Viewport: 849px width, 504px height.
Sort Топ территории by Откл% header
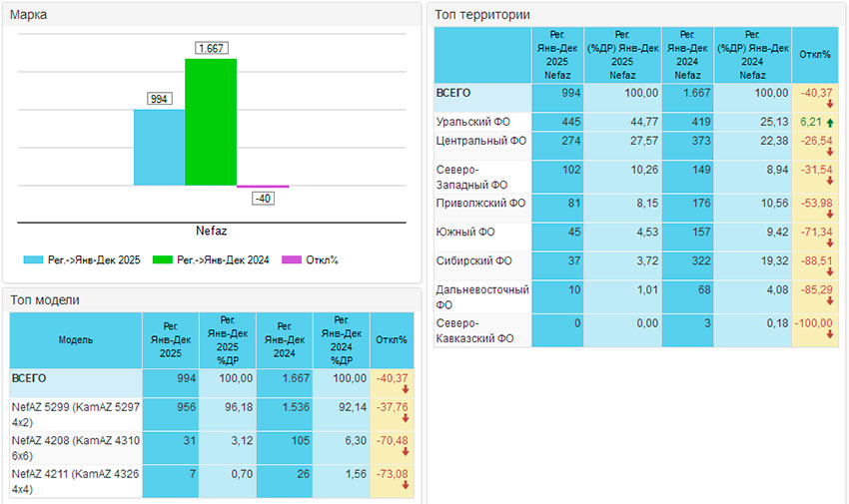coord(815,55)
